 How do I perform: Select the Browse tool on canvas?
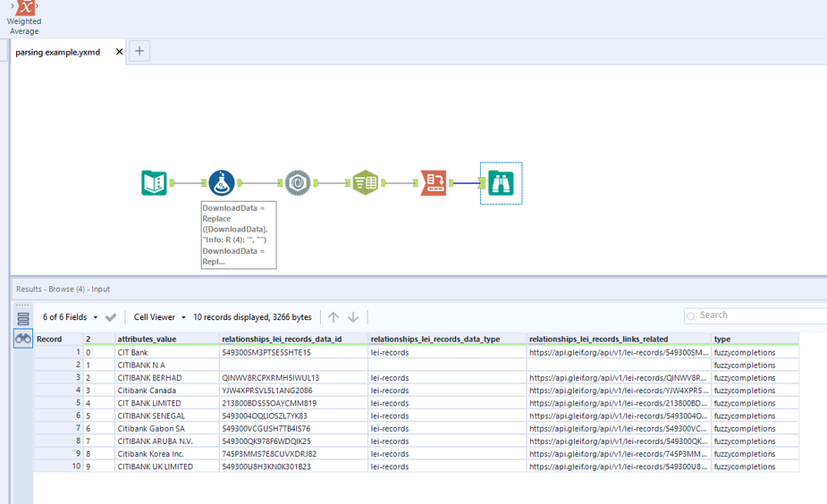[501, 183]
